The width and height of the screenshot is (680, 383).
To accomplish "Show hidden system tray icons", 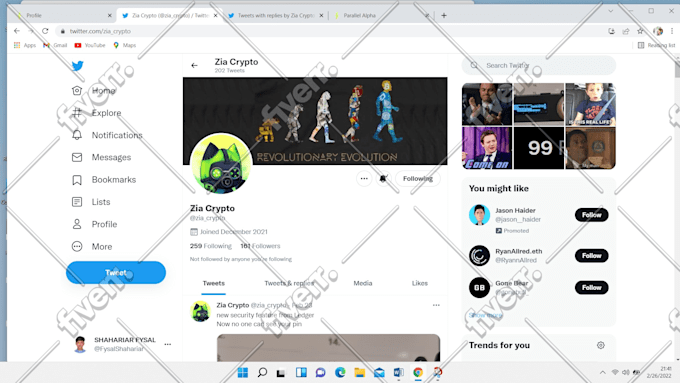I will (602, 373).
